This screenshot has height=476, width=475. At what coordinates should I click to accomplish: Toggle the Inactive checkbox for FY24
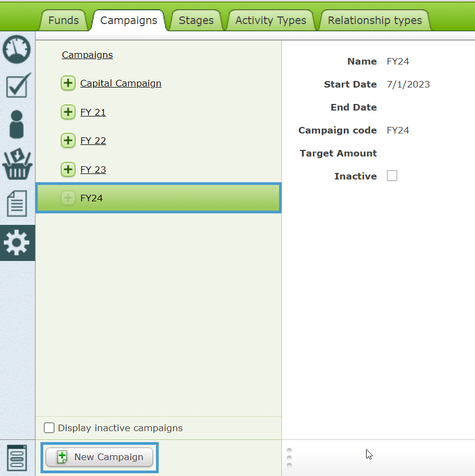(x=392, y=176)
